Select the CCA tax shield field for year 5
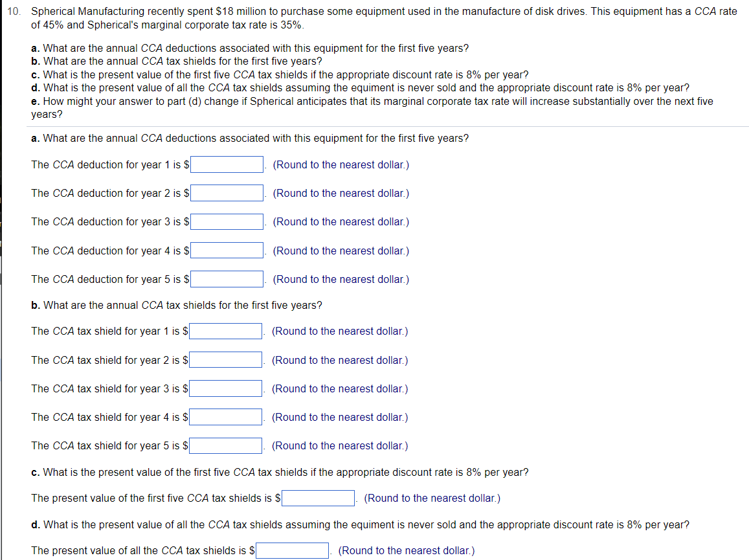The width and height of the screenshot is (749, 560). tap(225, 445)
